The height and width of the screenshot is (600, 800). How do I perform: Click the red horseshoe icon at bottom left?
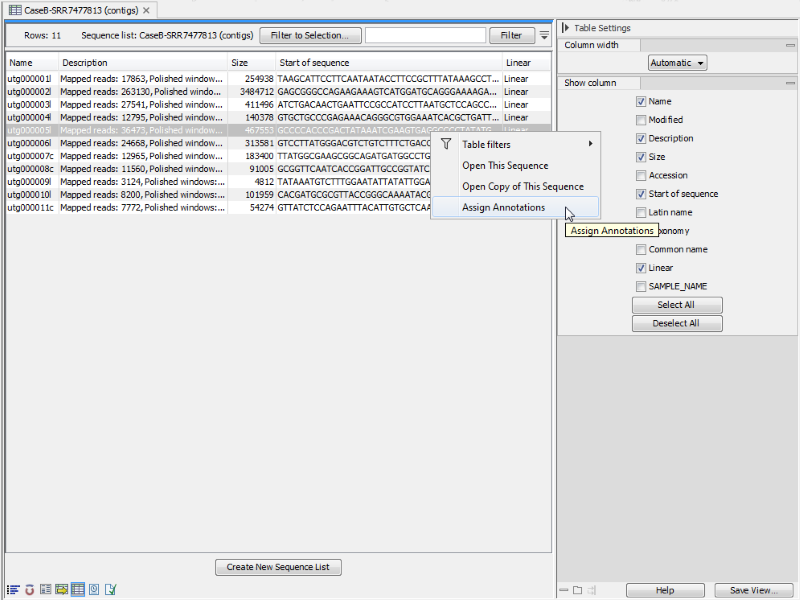29,590
